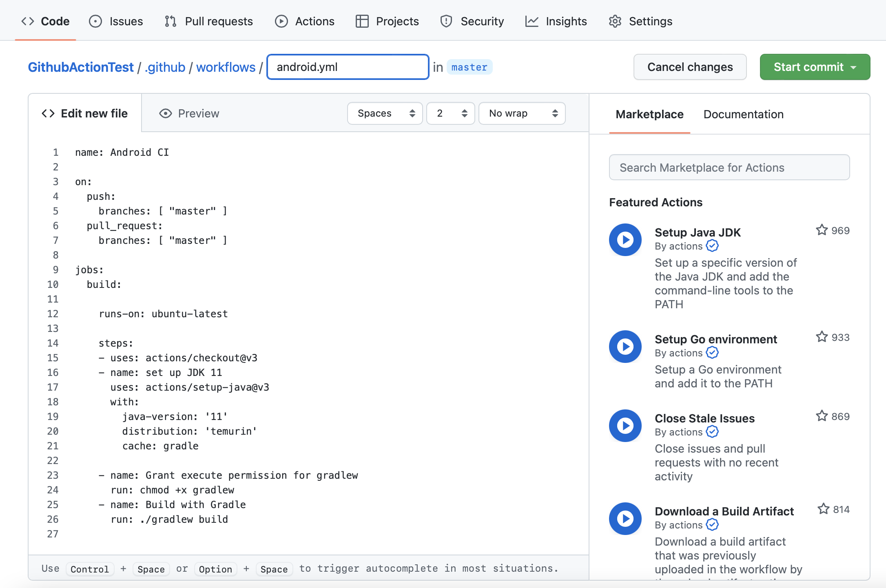Open the Spaces indent mode dropdown
Screen dimensions: 886x588
(x=385, y=113)
